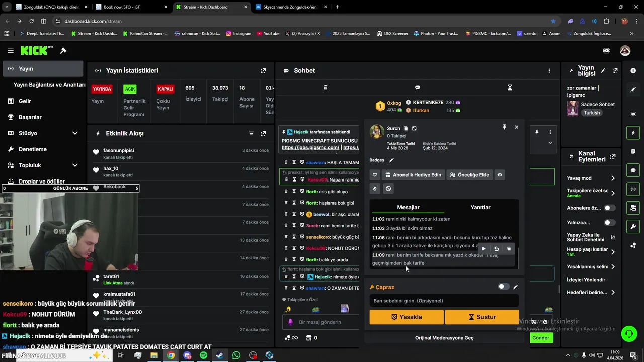The image size is (644, 362).
Task: Click the chat bubble icon in the right sidebar
Action: 633,170
